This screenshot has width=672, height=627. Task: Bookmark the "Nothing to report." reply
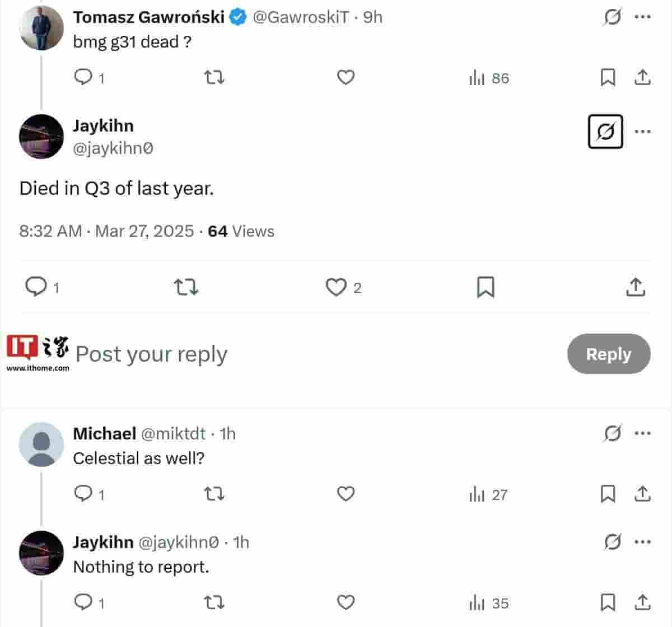click(x=608, y=602)
